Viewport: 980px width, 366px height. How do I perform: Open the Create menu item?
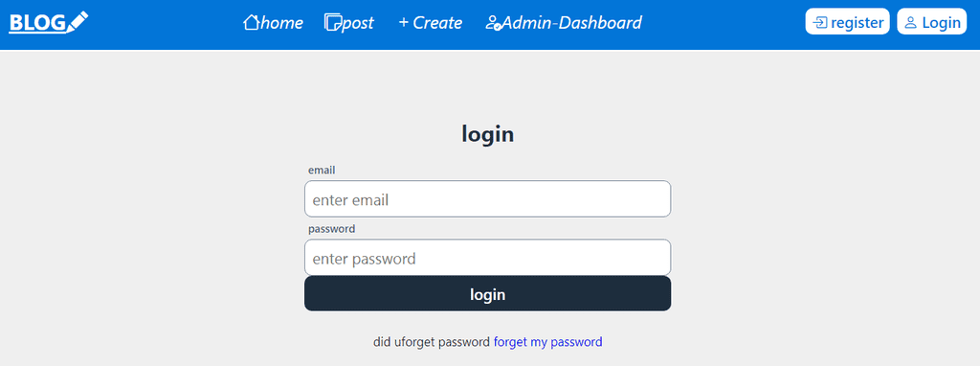click(437, 23)
